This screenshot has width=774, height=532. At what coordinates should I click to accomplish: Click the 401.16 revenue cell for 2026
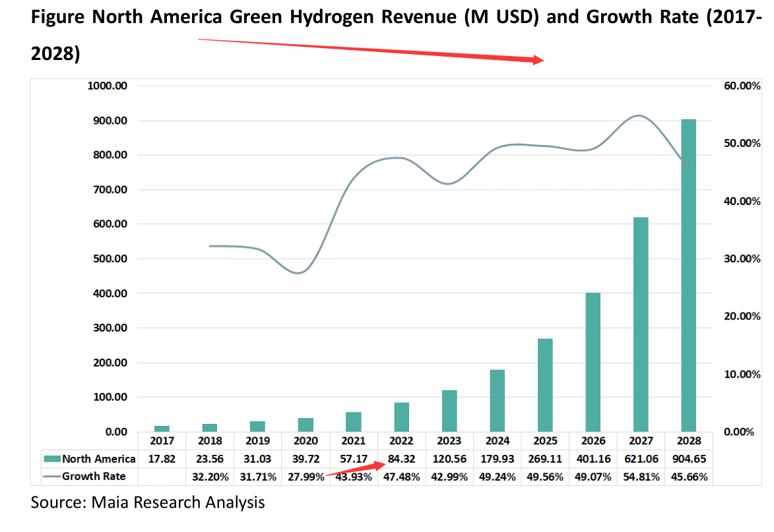click(593, 459)
